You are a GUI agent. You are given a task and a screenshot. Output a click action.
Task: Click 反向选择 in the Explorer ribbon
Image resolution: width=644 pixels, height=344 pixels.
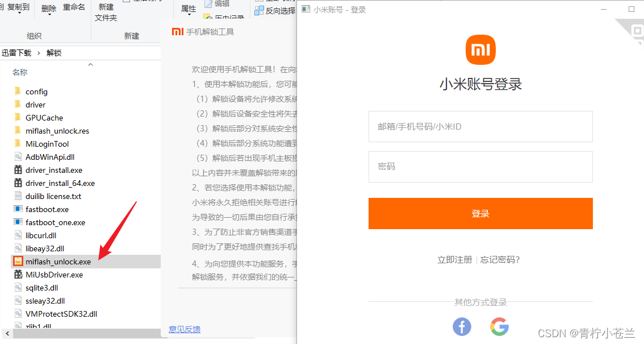281,11
